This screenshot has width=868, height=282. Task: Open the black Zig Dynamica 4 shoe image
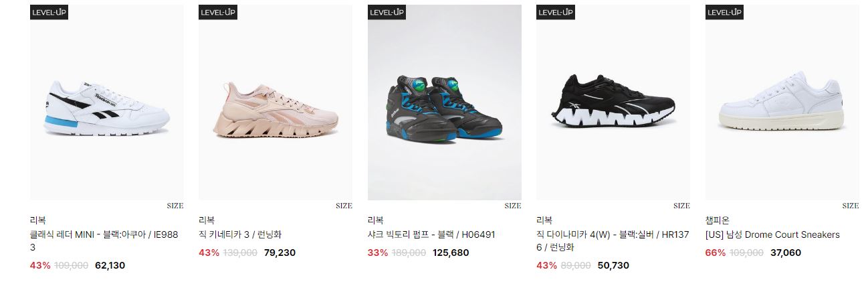(613, 102)
